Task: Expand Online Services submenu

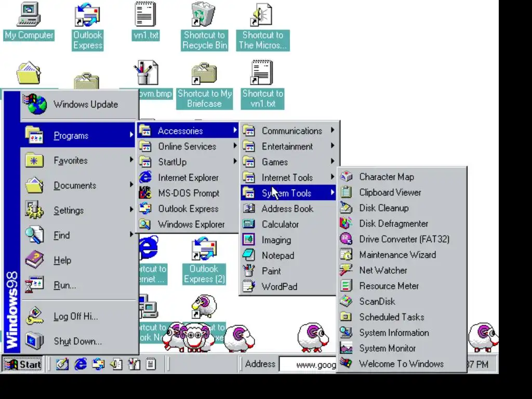Action: [188, 146]
